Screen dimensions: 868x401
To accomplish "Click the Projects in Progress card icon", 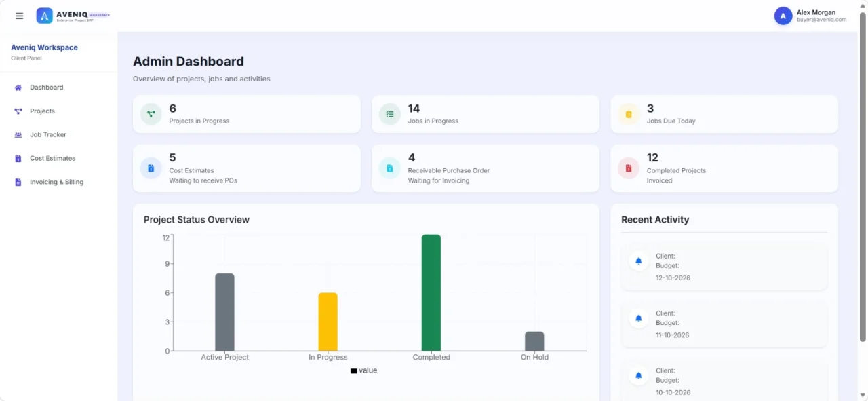I will coord(151,114).
